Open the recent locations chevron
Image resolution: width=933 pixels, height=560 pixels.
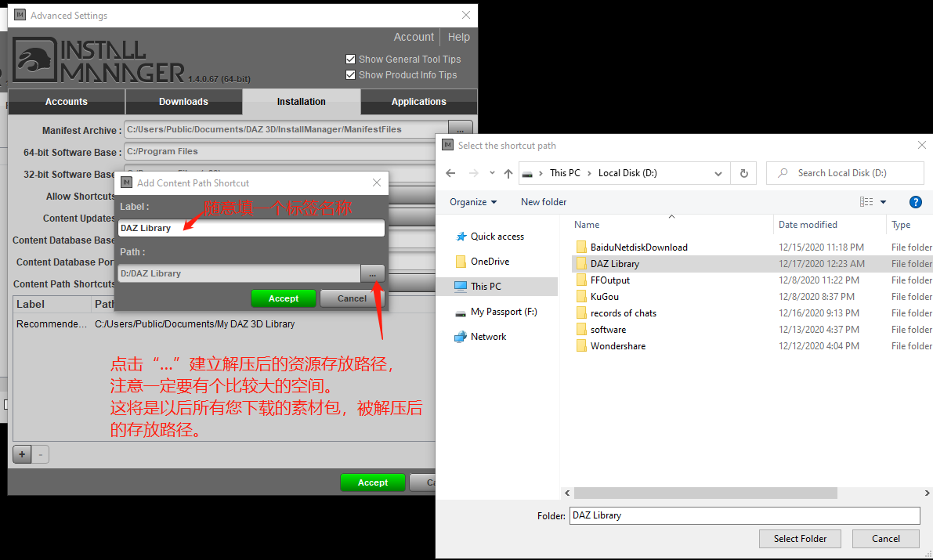coord(492,173)
